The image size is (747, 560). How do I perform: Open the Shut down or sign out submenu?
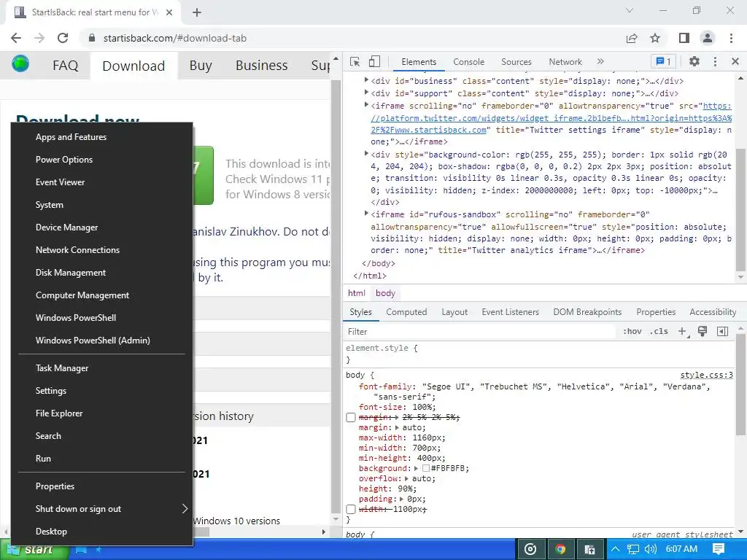coord(101,508)
